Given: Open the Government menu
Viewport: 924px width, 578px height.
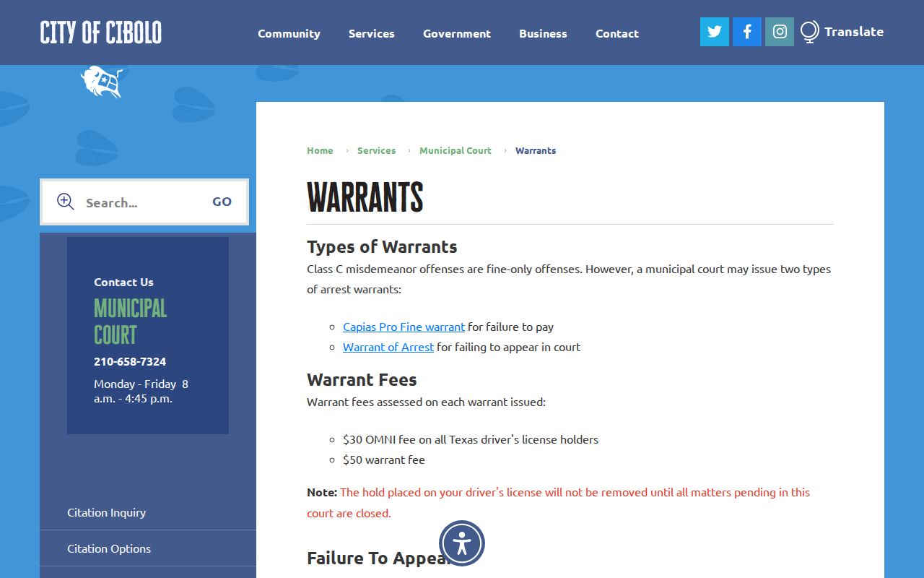Looking at the screenshot, I should point(457,33).
